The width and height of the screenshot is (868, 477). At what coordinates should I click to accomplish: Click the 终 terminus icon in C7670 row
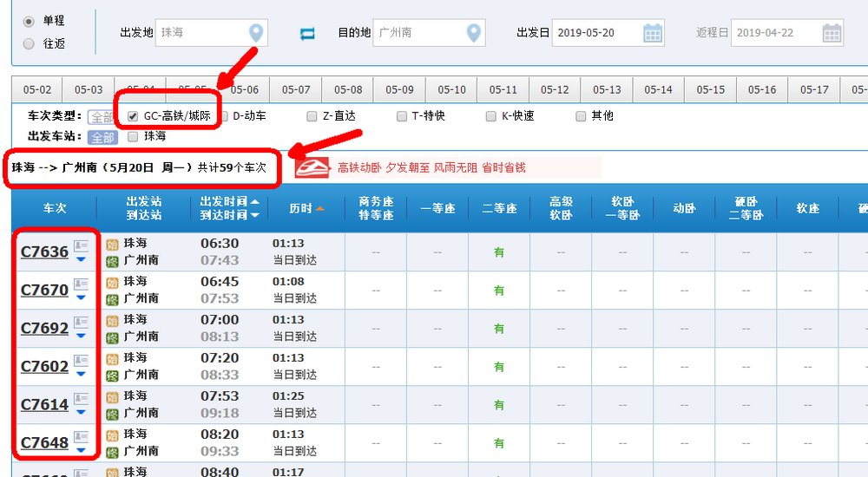click(x=112, y=299)
